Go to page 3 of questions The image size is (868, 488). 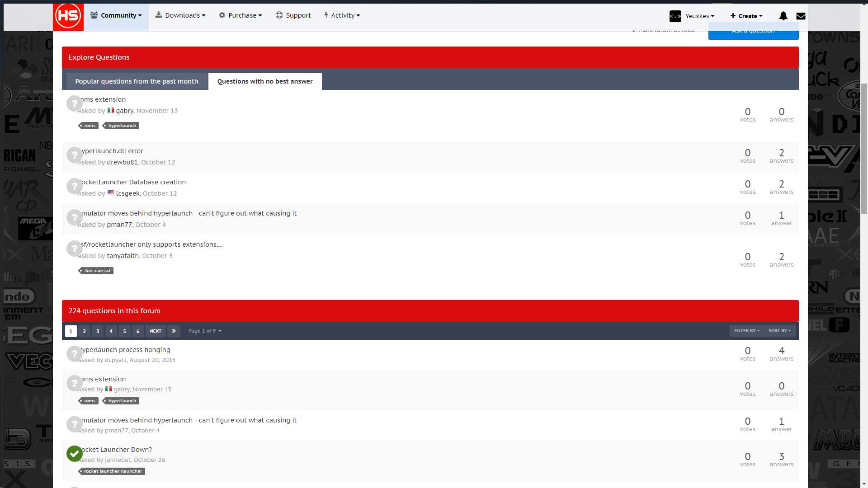98,331
